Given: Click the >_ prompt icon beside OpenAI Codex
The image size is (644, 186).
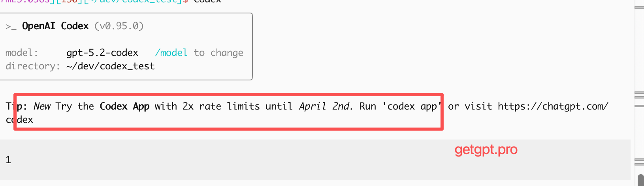Looking at the screenshot, I should point(11,26).
